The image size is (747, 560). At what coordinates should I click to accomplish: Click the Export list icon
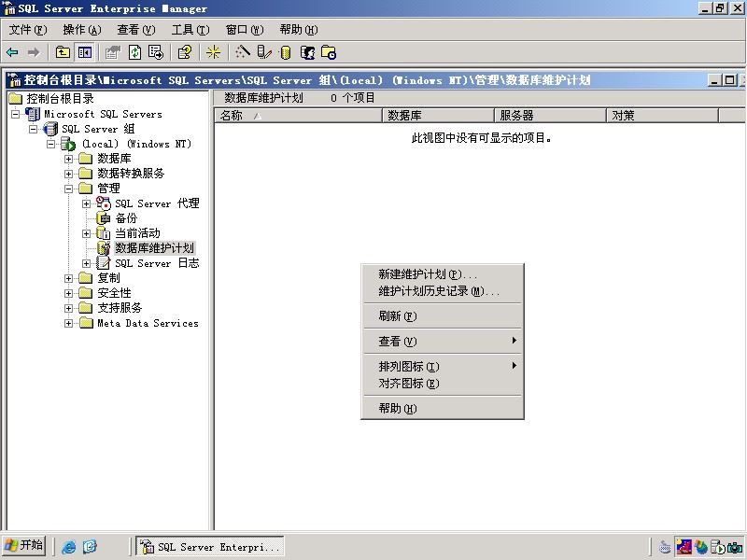(156, 52)
